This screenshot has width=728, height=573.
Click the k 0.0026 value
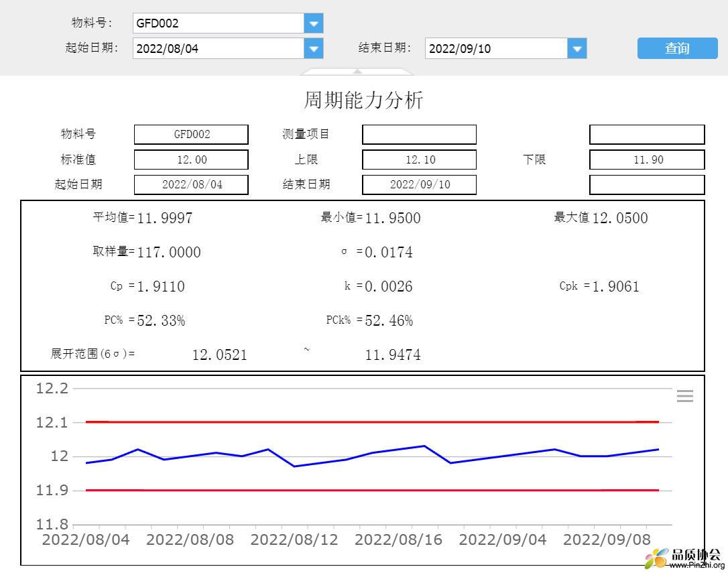(389, 286)
